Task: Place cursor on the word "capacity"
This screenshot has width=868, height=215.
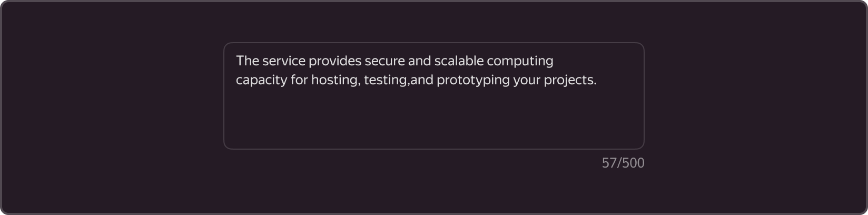Action: click(262, 81)
